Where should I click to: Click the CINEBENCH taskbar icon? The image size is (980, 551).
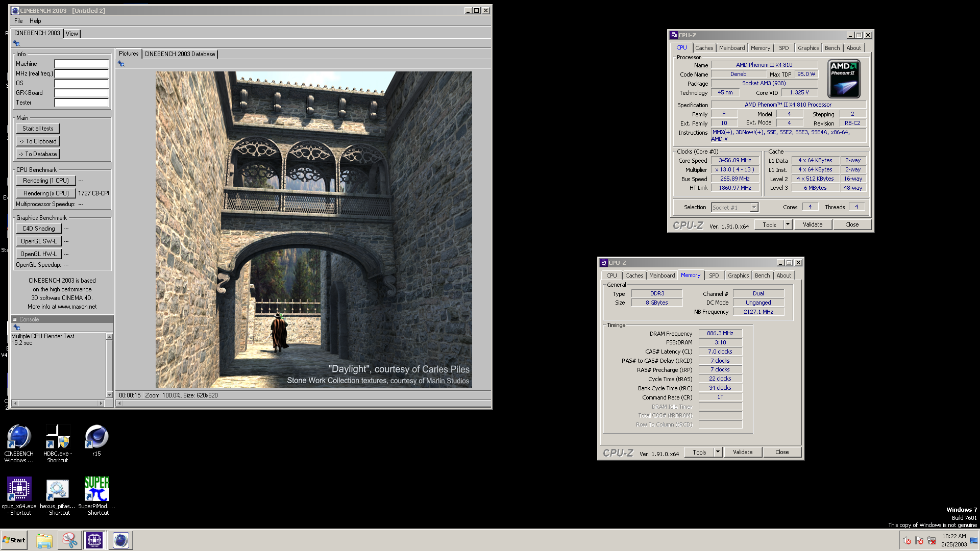[120, 540]
